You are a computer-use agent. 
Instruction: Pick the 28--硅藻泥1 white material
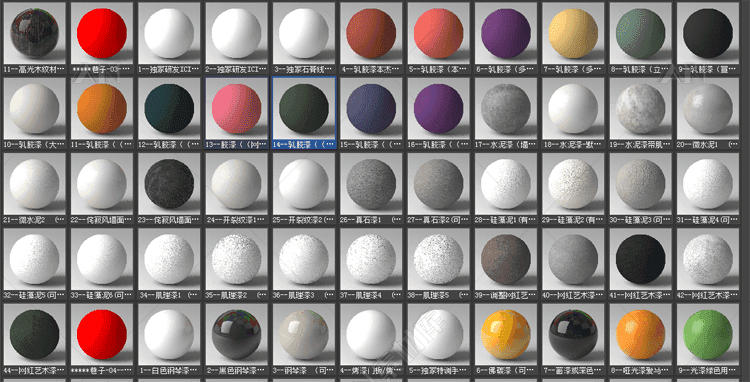pos(506,184)
